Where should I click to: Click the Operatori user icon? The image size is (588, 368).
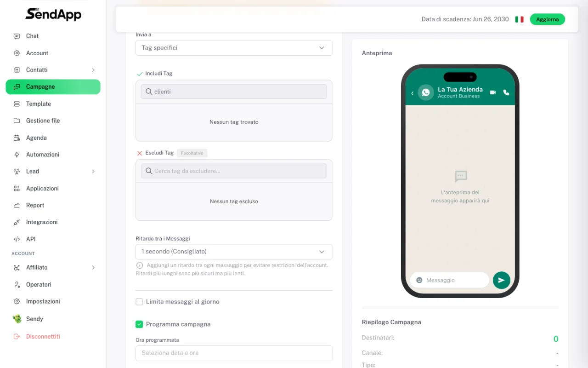(x=17, y=285)
